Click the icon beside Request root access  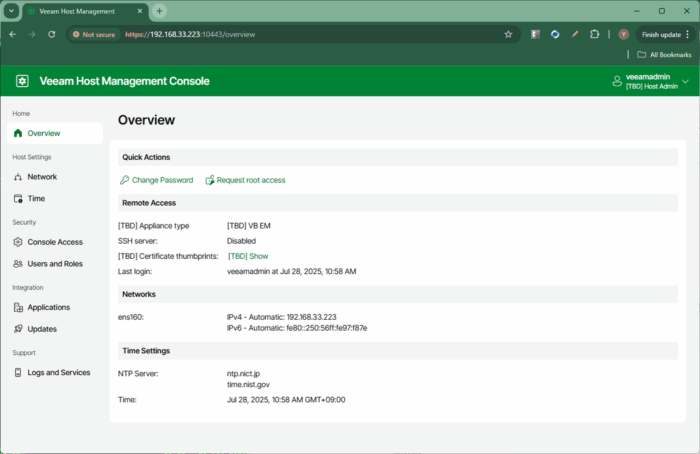209,180
